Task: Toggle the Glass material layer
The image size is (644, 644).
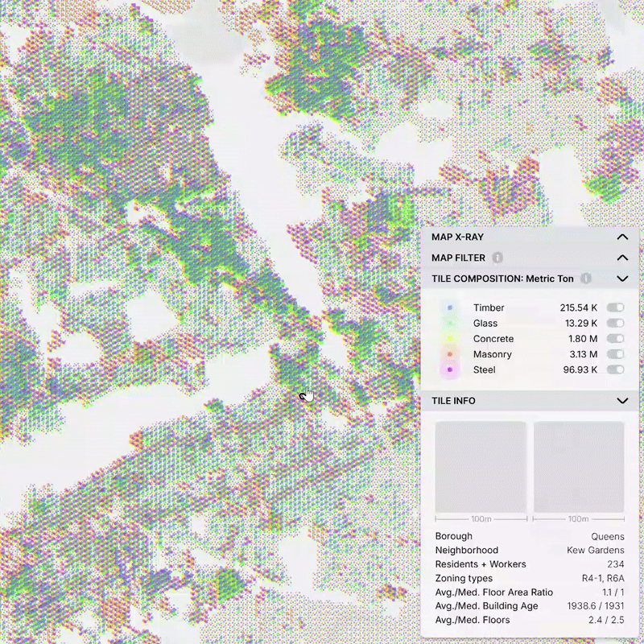Action: (616, 324)
